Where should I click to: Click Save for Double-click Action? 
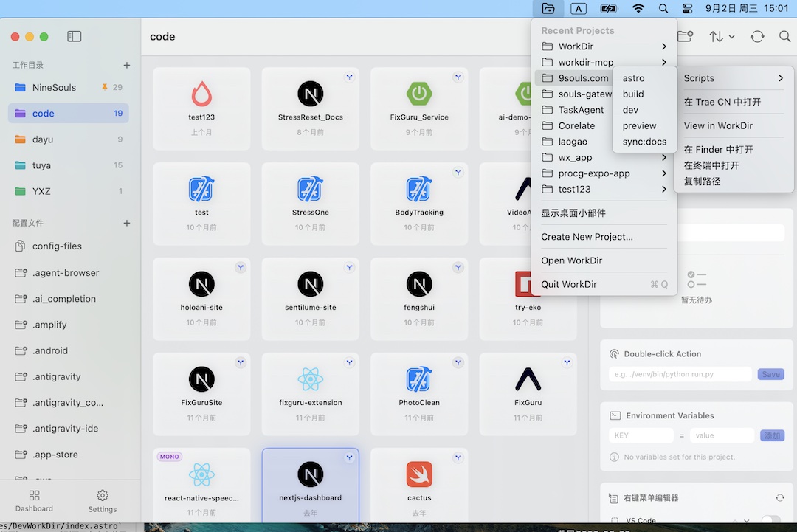(x=770, y=374)
